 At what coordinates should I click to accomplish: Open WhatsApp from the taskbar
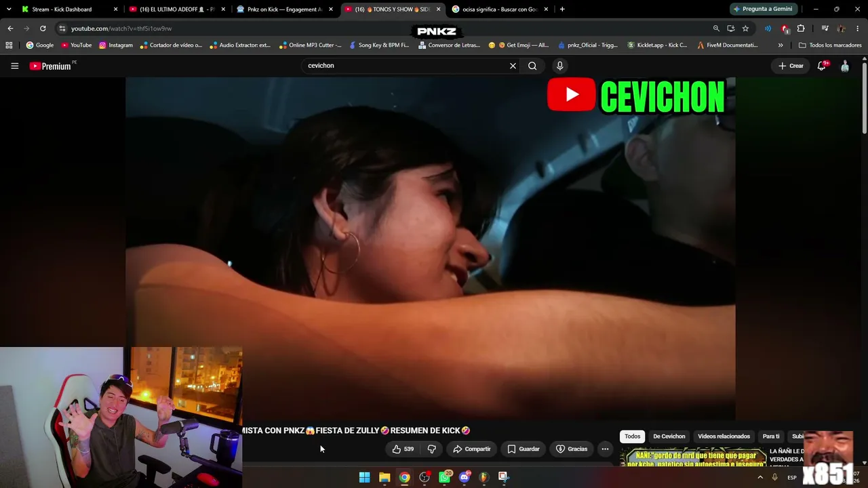(445, 477)
